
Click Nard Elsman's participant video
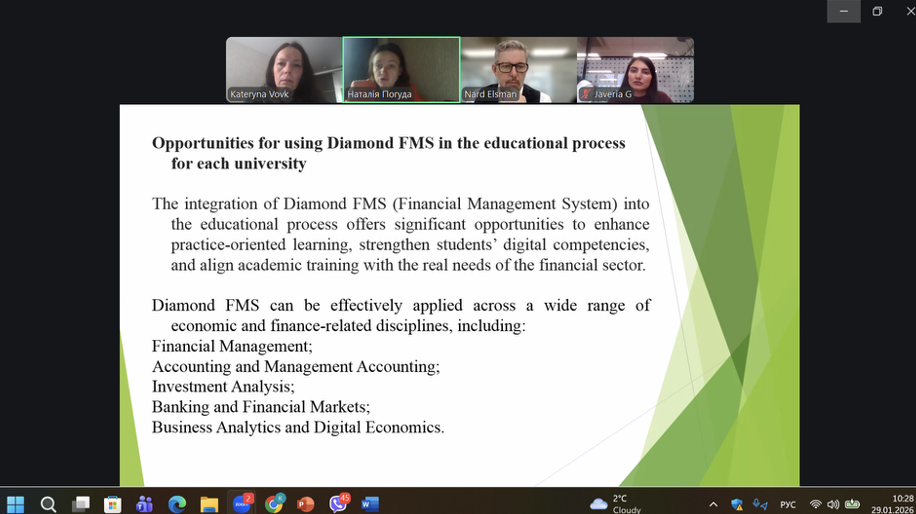click(x=518, y=69)
